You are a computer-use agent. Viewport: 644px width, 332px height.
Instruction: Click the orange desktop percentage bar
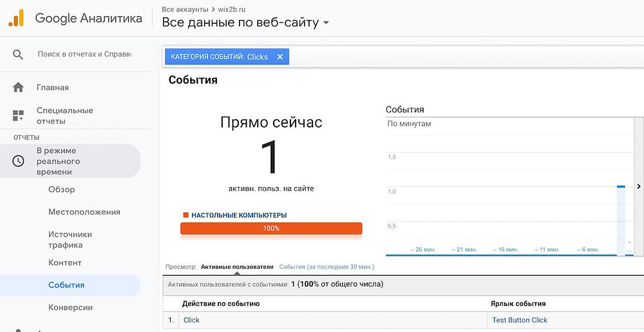(271, 228)
